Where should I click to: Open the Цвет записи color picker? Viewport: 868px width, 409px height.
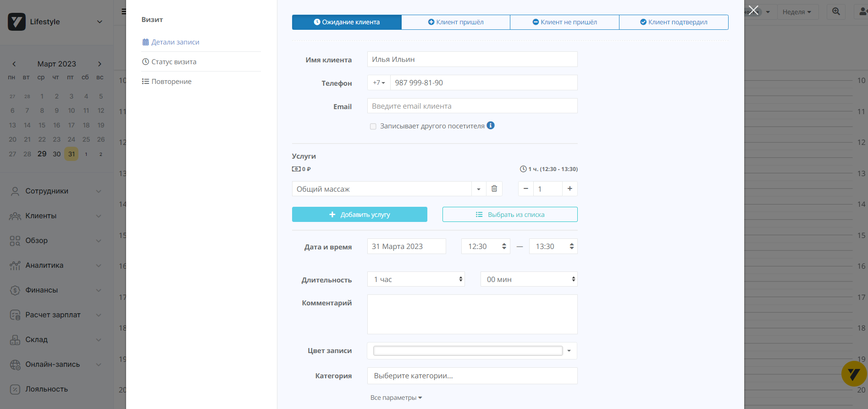click(x=472, y=351)
